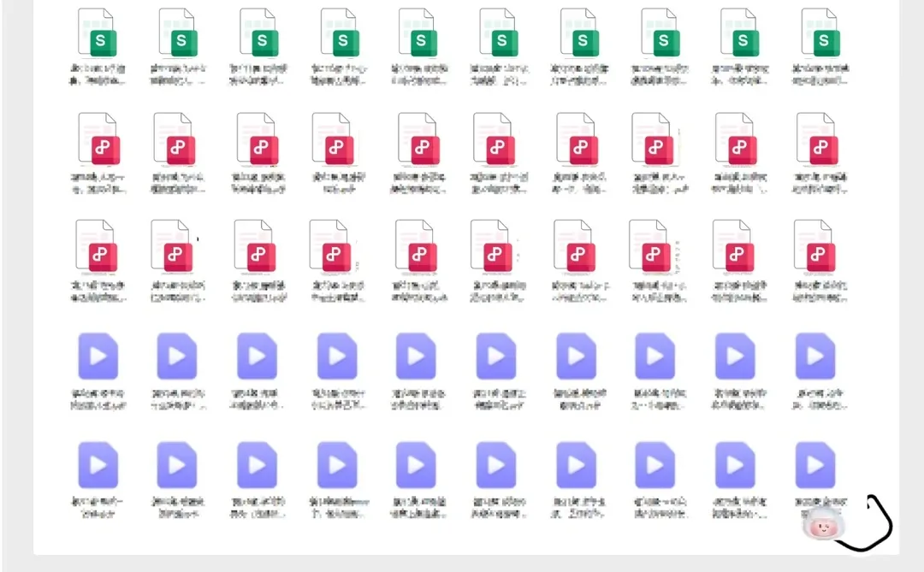
Task: Open the last green spreadsheet file icon
Action: point(820,32)
